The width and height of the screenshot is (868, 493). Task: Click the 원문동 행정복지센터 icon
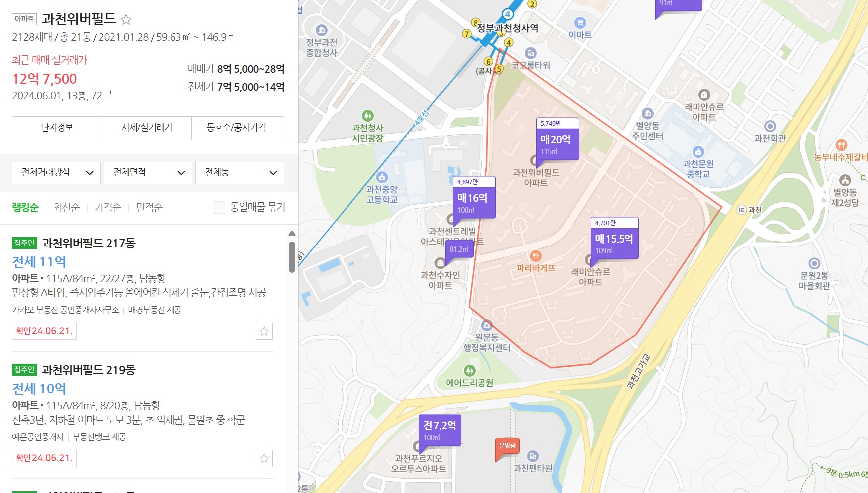487,325
